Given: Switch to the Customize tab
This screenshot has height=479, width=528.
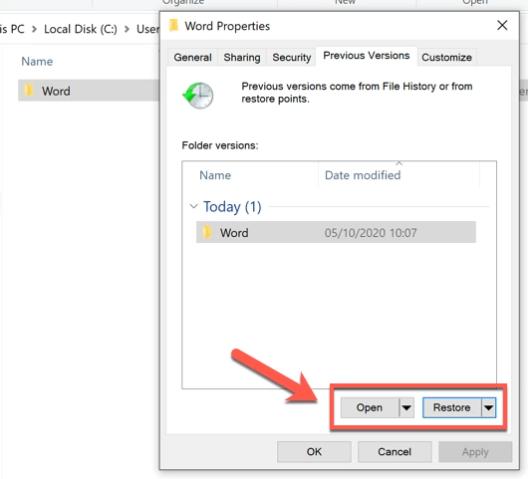Looking at the screenshot, I should [447, 57].
